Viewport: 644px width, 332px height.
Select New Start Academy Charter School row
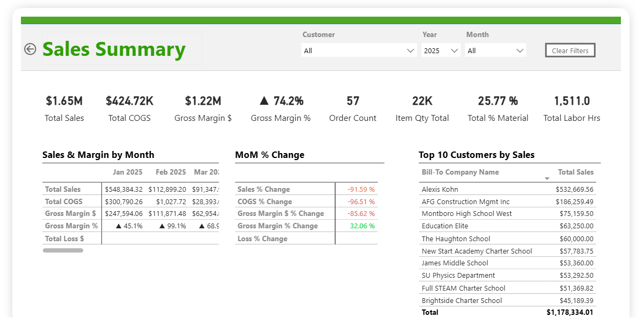pyautogui.click(x=508, y=251)
